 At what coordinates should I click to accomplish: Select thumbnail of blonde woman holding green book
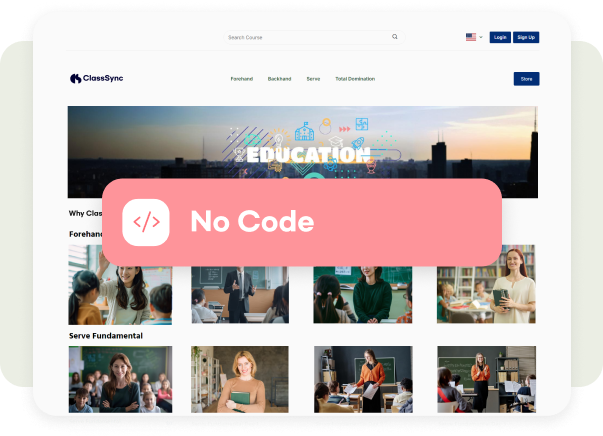[240, 379]
